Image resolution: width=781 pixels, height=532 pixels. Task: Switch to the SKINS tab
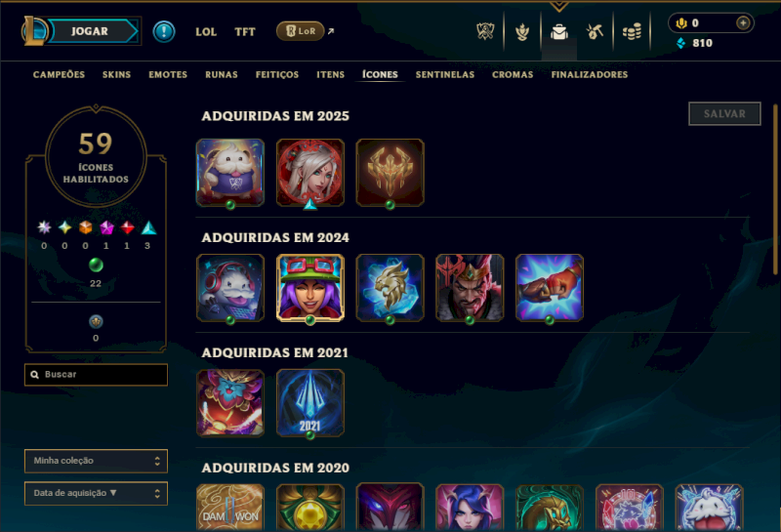tap(116, 75)
